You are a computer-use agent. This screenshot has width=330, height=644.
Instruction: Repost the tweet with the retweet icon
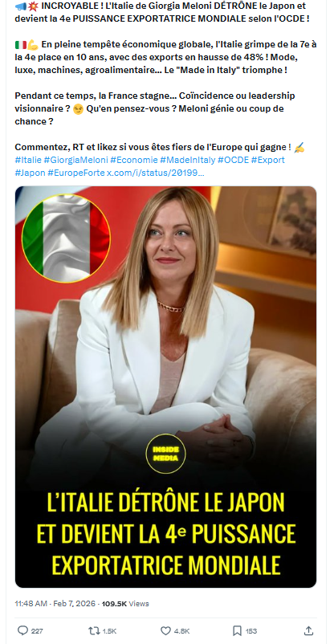pyautogui.click(x=94, y=630)
